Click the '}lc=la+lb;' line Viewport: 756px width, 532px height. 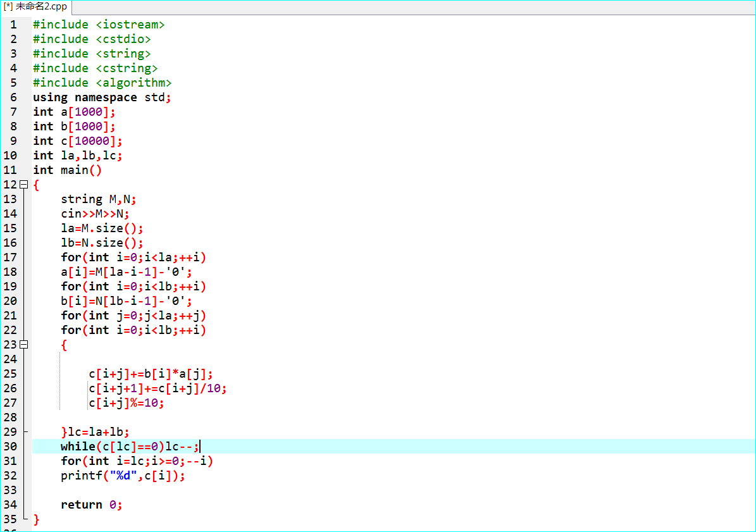[95, 432]
